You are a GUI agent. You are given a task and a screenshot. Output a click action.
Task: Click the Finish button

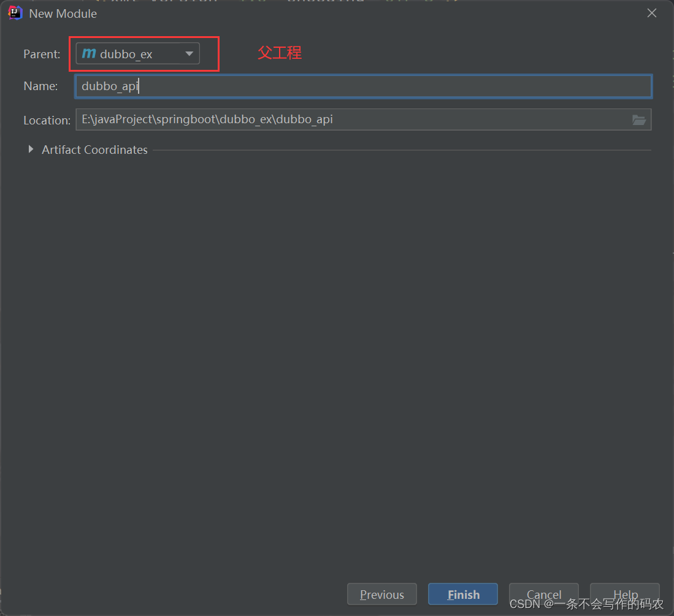coord(462,594)
